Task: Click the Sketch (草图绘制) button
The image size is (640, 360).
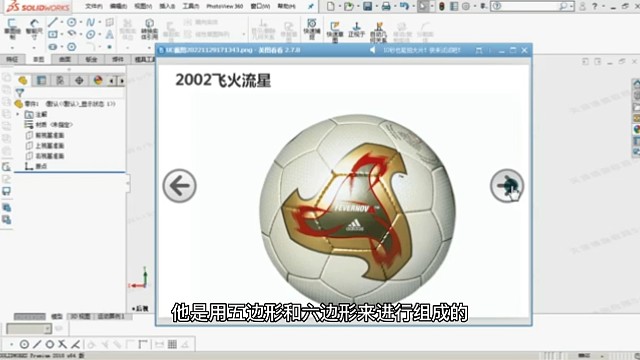Action: pos(12,29)
